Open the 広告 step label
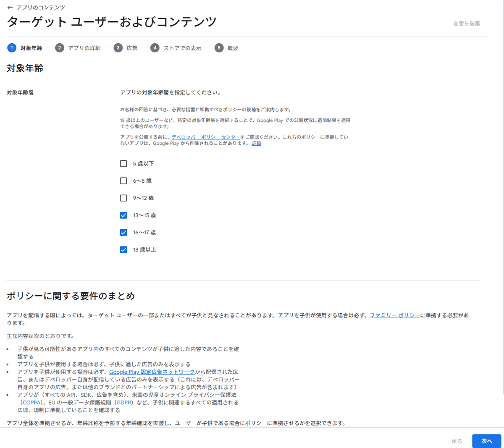This screenshot has height=448, width=504. pos(132,48)
